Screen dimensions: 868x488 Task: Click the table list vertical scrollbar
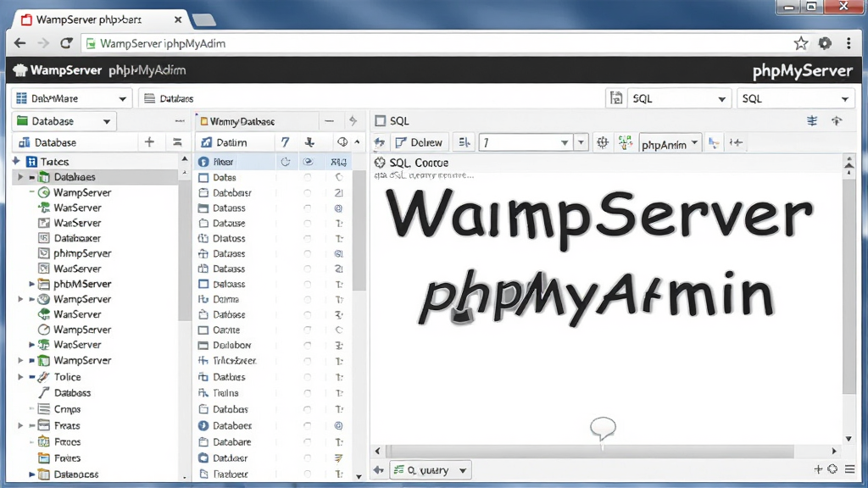coord(359,230)
